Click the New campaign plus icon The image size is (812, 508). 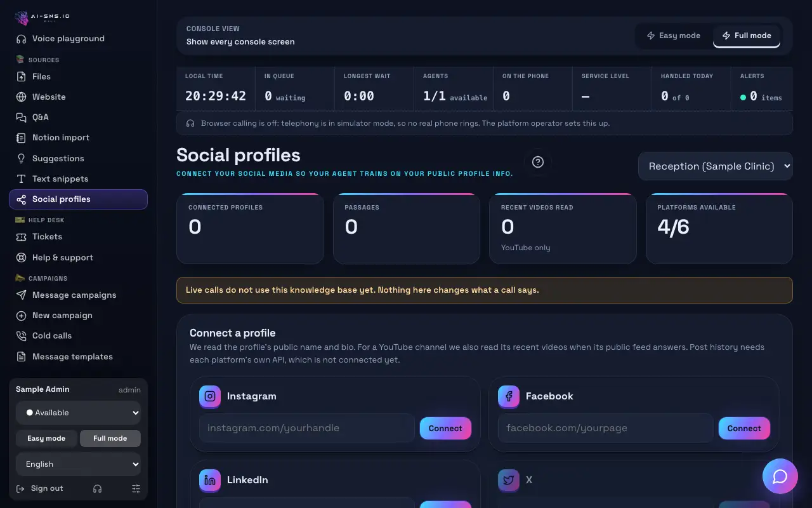tap(21, 316)
